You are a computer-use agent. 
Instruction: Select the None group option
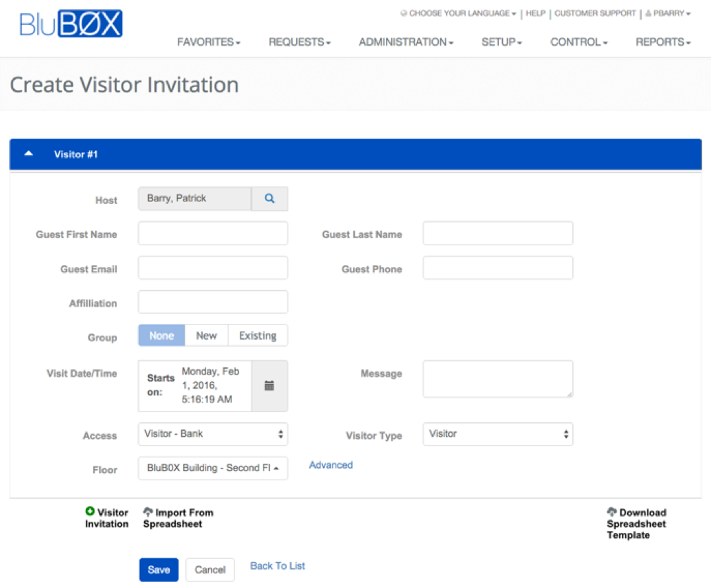point(161,336)
